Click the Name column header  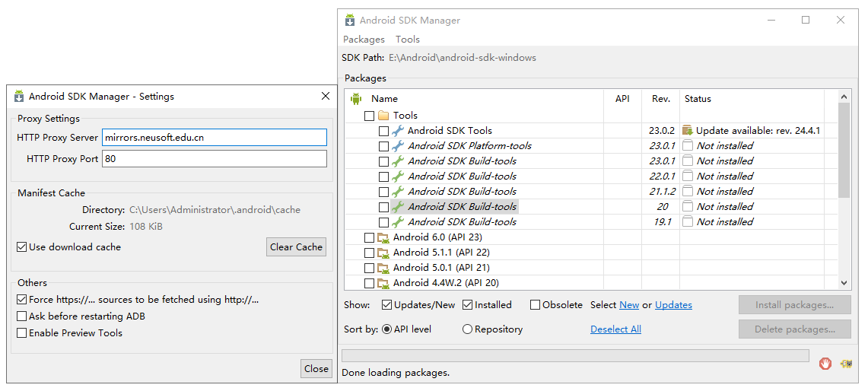[384, 99]
